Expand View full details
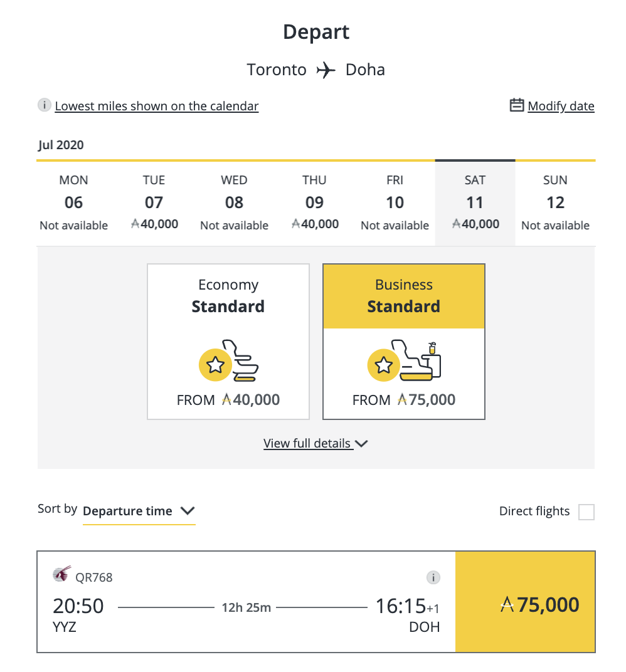 tap(307, 443)
